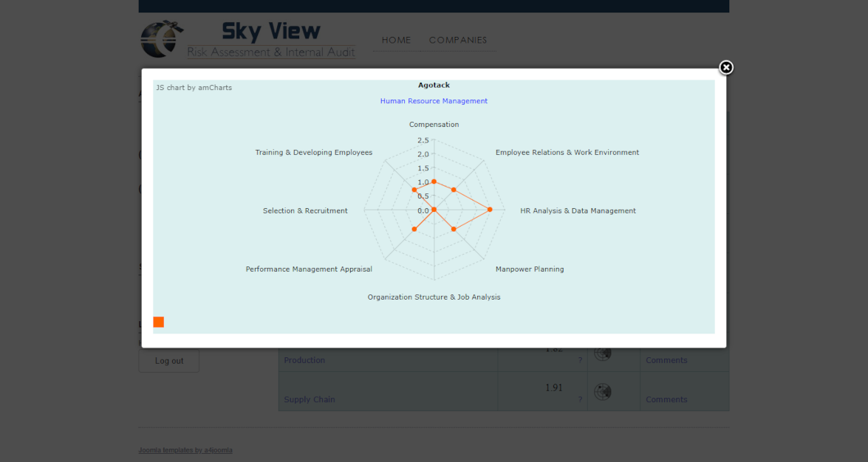Follow the Joomla templates by a4joomla link

pyautogui.click(x=185, y=450)
